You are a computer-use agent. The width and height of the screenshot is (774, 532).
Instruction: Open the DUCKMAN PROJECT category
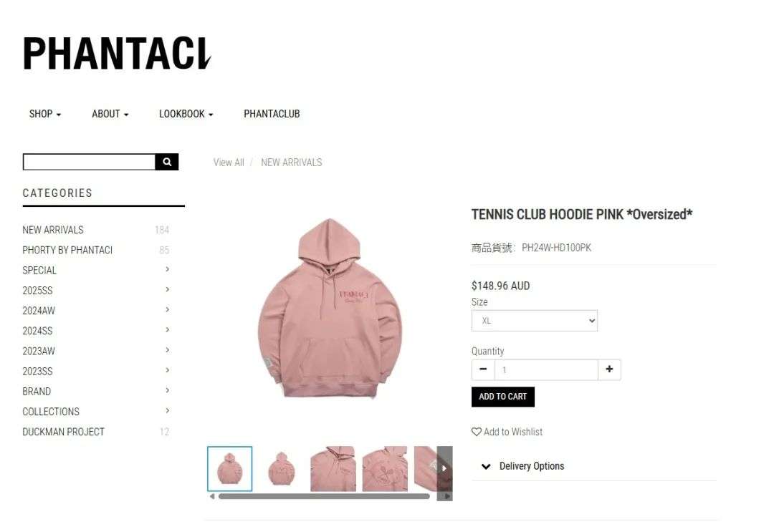coord(63,432)
